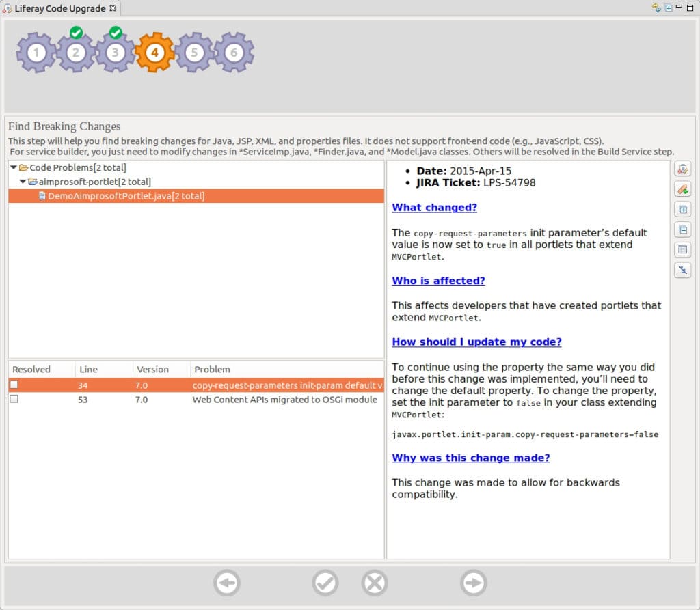Mark step incomplete with X circle
This screenshot has height=610, width=700.
(375, 582)
